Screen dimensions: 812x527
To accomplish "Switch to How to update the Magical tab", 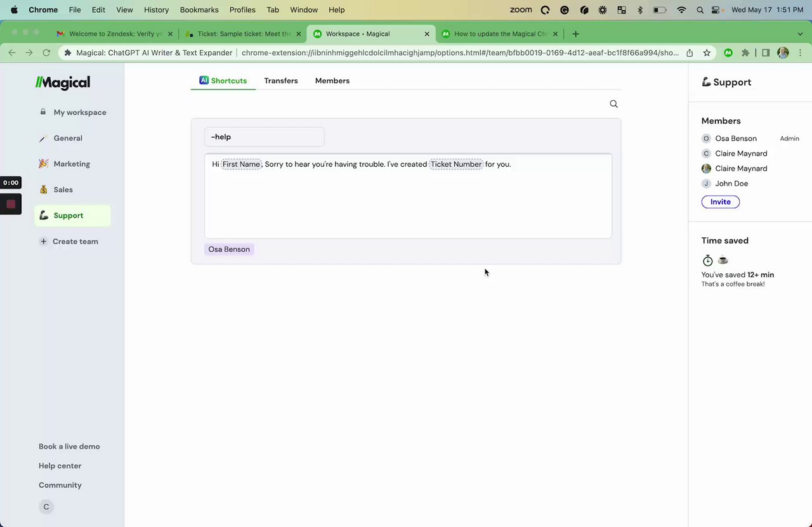I will point(500,34).
